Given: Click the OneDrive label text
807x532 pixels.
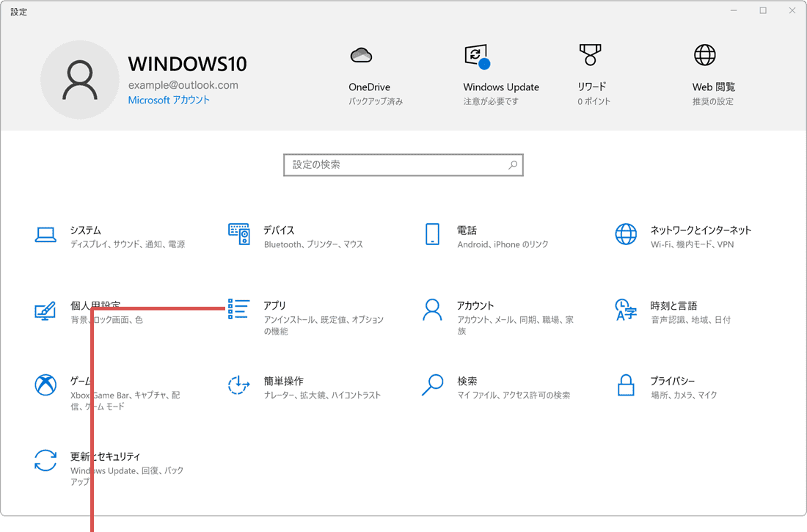Looking at the screenshot, I should 370,87.
